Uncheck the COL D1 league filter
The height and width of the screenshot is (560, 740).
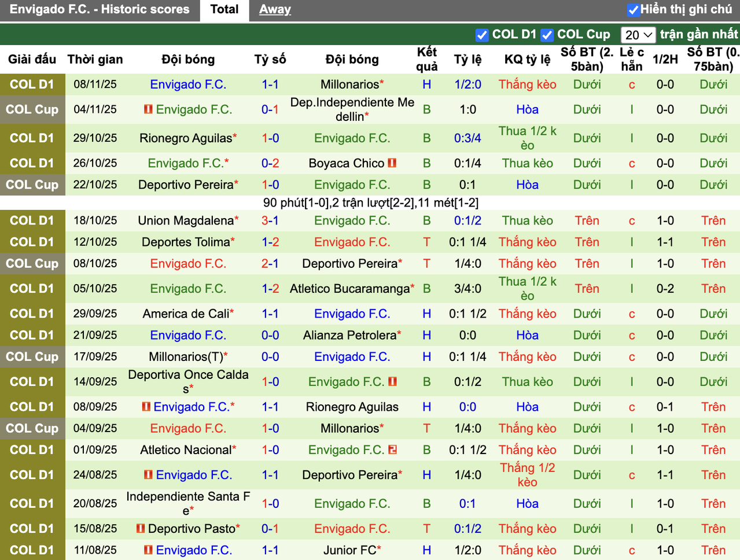pos(482,35)
